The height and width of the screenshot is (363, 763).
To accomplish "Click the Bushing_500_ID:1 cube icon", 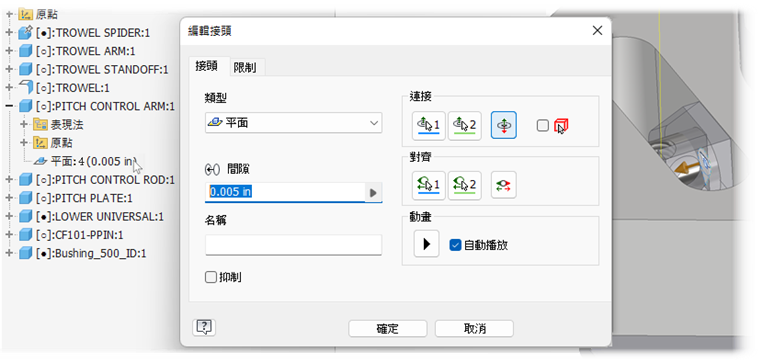I will click(25, 253).
